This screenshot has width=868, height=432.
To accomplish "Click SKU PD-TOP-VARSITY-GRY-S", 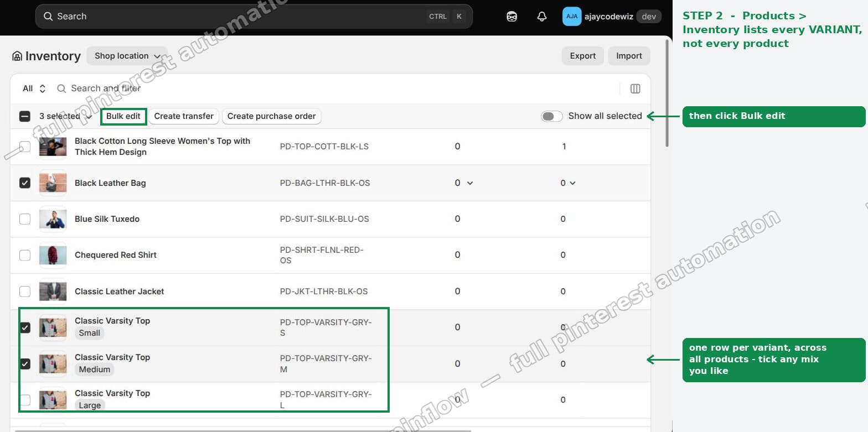I will tap(326, 327).
